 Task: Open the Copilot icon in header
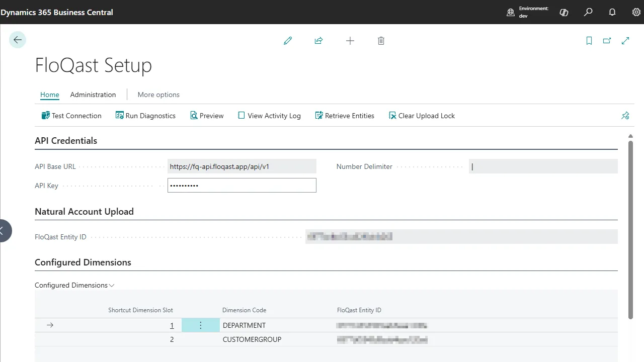click(x=564, y=12)
